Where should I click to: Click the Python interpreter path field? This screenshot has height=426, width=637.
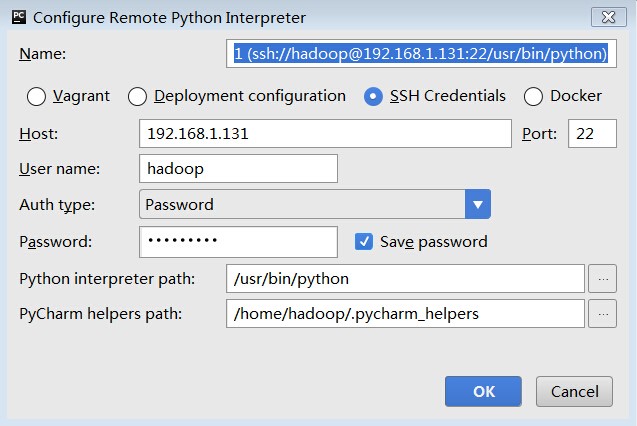(405, 279)
